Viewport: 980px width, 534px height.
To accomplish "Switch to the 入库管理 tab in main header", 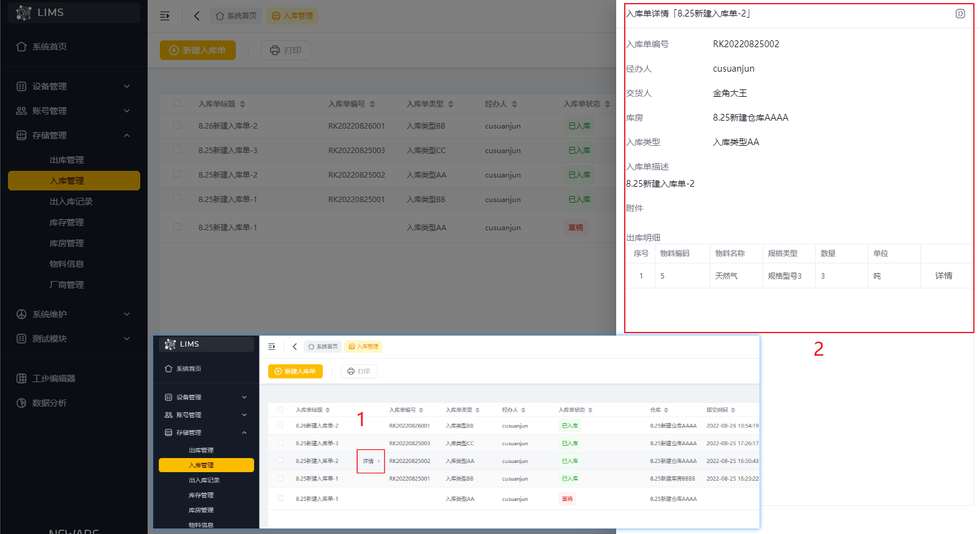I will pyautogui.click(x=292, y=16).
